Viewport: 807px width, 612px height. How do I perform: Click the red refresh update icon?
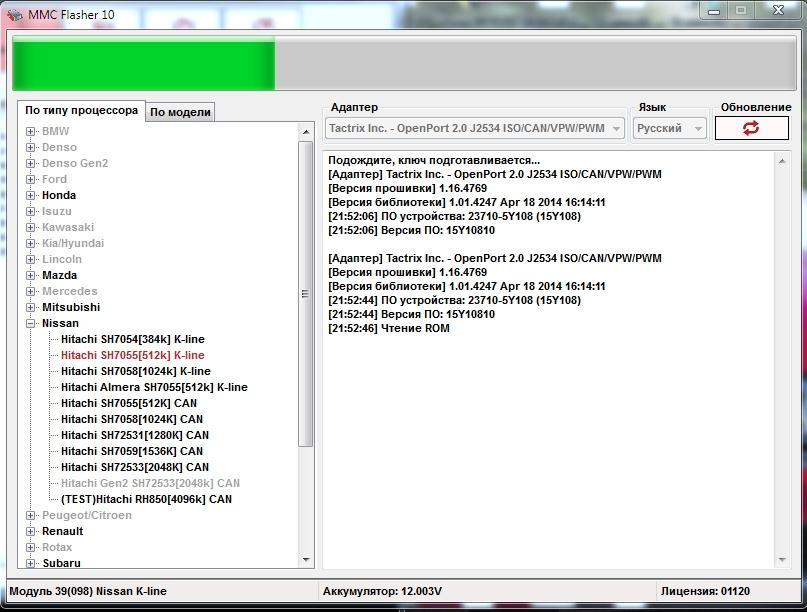(751, 128)
